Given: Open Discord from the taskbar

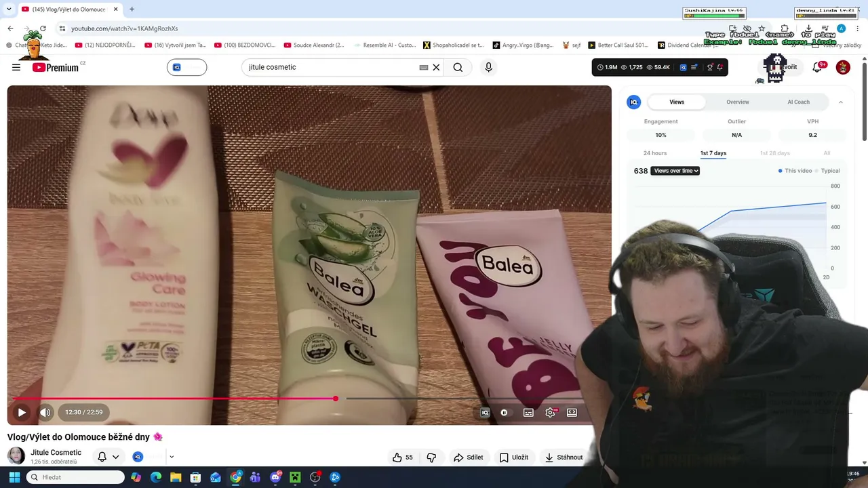Looking at the screenshot, I should (275, 477).
